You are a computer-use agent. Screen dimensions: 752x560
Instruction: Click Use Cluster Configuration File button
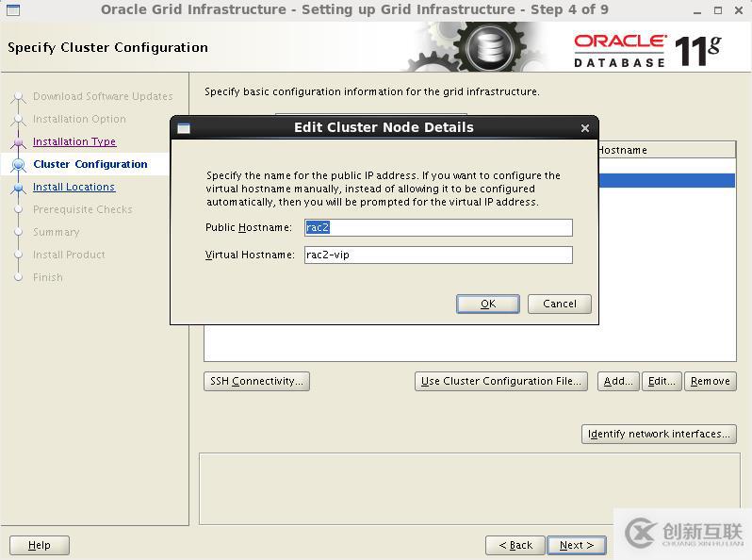tap(500, 381)
